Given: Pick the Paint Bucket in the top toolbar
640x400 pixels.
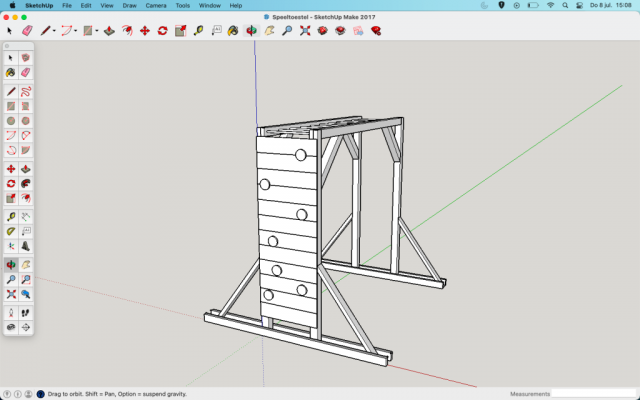Looking at the screenshot, I should 233,31.
